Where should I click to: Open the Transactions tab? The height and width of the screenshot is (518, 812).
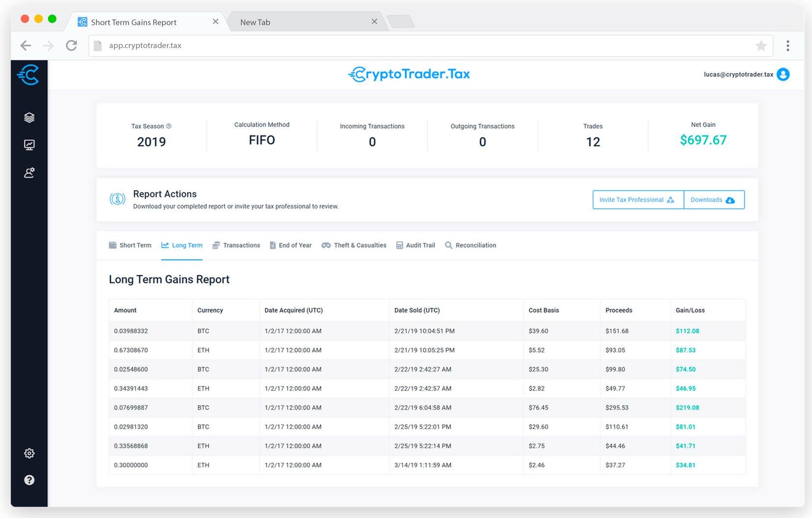click(x=236, y=246)
